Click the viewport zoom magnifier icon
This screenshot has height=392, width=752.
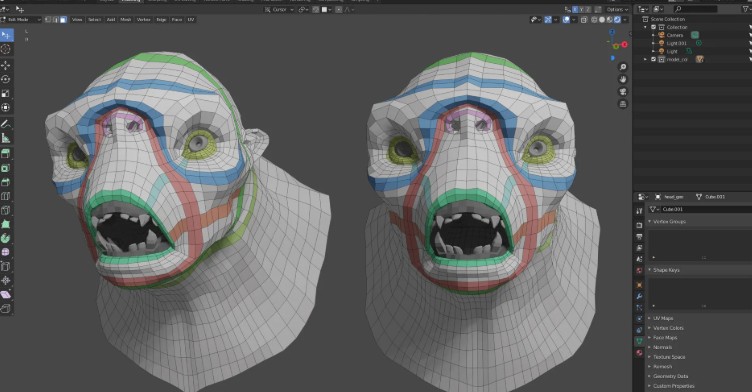click(x=623, y=67)
